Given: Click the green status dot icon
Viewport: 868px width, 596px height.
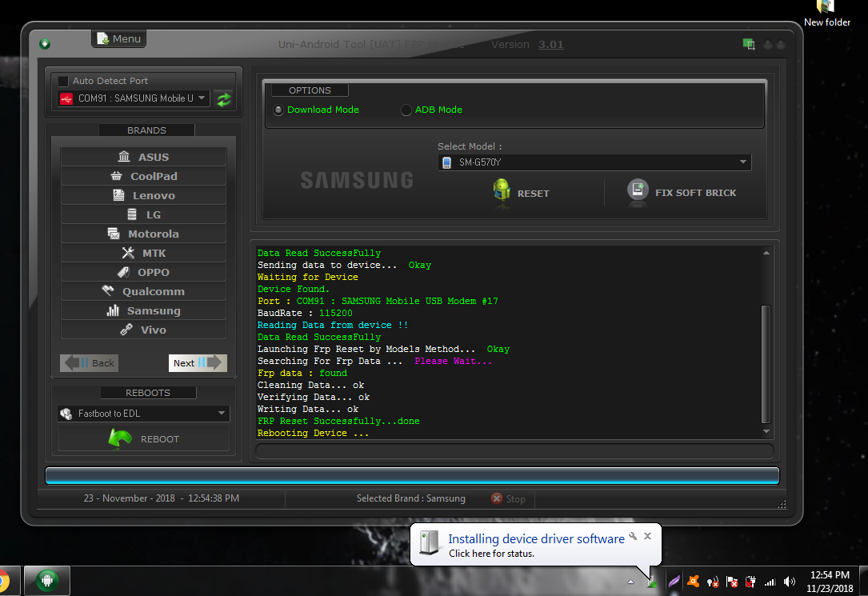Looking at the screenshot, I should [45, 44].
